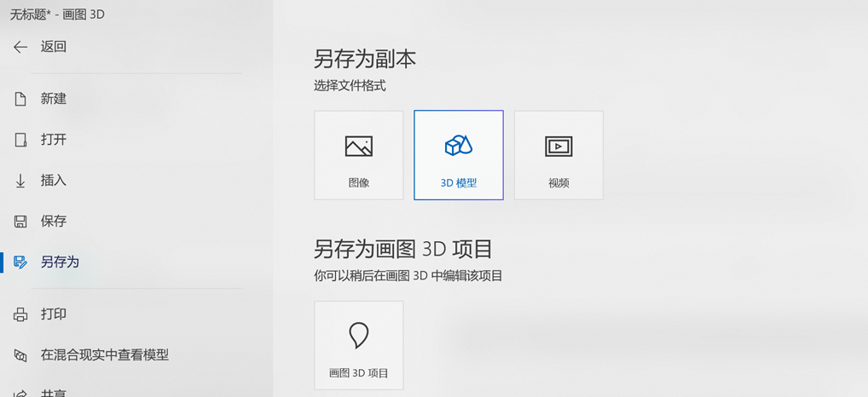This screenshot has height=397, width=868.
Task: Click the video play icon in 视频 tile
Action: [558, 147]
